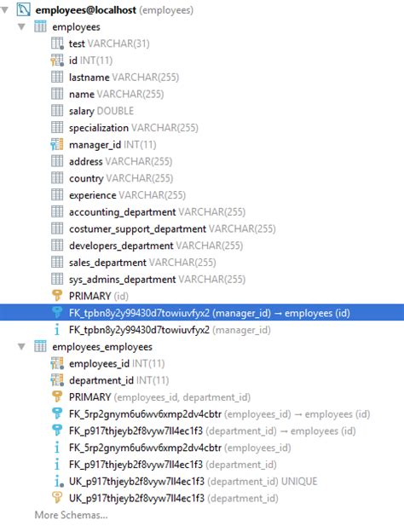The width and height of the screenshot is (404, 532).
Task: Select the sys_admins_department column
Action: (158, 280)
